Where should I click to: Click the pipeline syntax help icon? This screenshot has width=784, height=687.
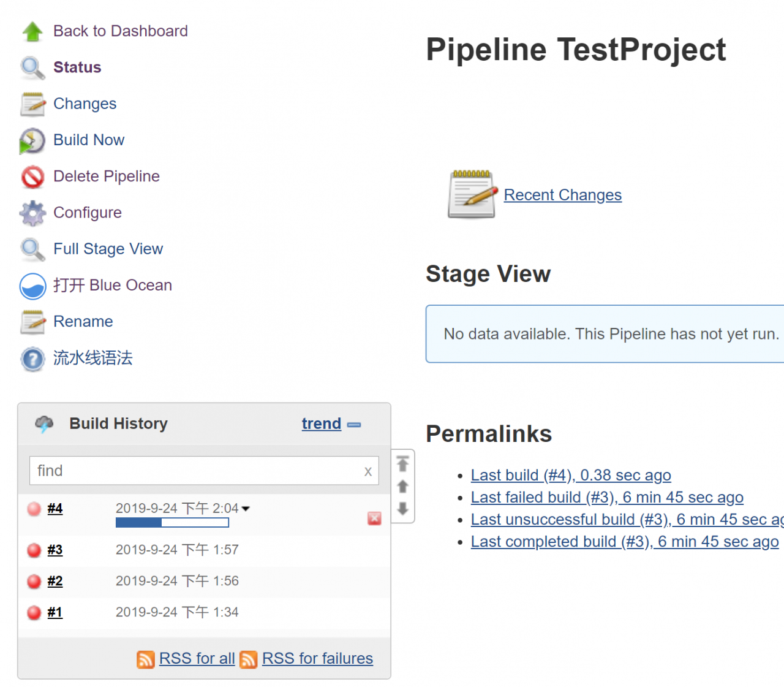pyautogui.click(x=32, y=359)
